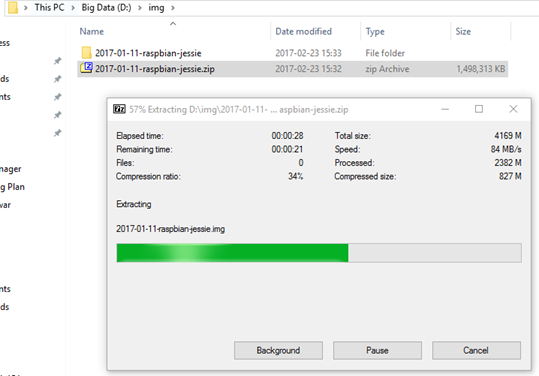Click date 2017-02-23 15:32
This screenshot has height=376, width=539.
308,69
